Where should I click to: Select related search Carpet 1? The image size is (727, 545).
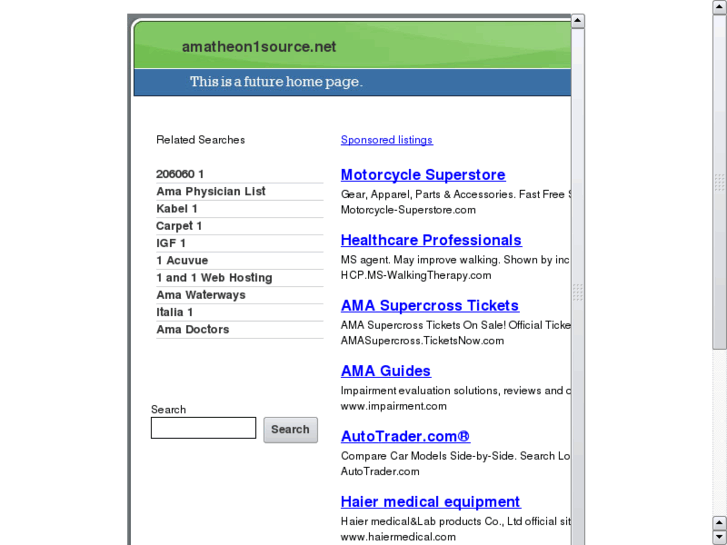tap(179, 226)
